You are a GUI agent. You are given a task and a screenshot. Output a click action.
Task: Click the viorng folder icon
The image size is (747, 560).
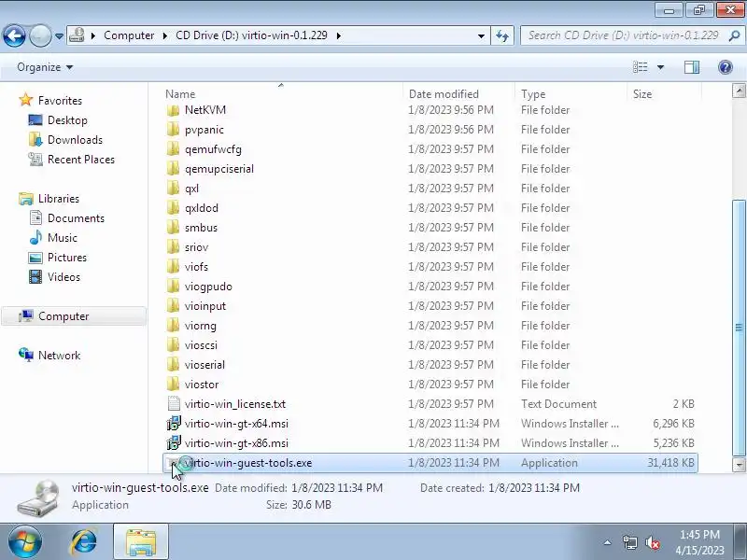click(174, 325)
